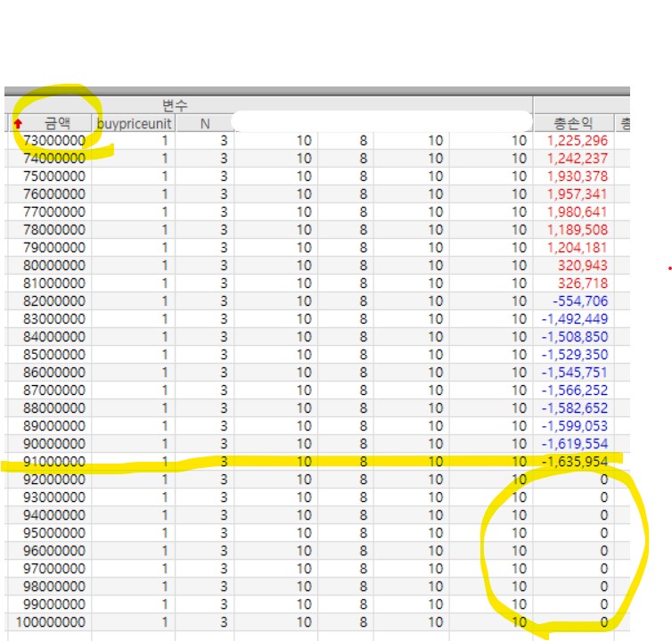672x641 pixels.
Task: Select the 금액 cell showing 92000000
Action: coord(53,480)
